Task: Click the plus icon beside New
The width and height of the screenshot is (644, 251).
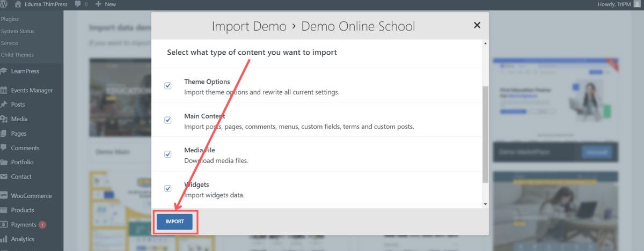Action: (x=98, y=4)
